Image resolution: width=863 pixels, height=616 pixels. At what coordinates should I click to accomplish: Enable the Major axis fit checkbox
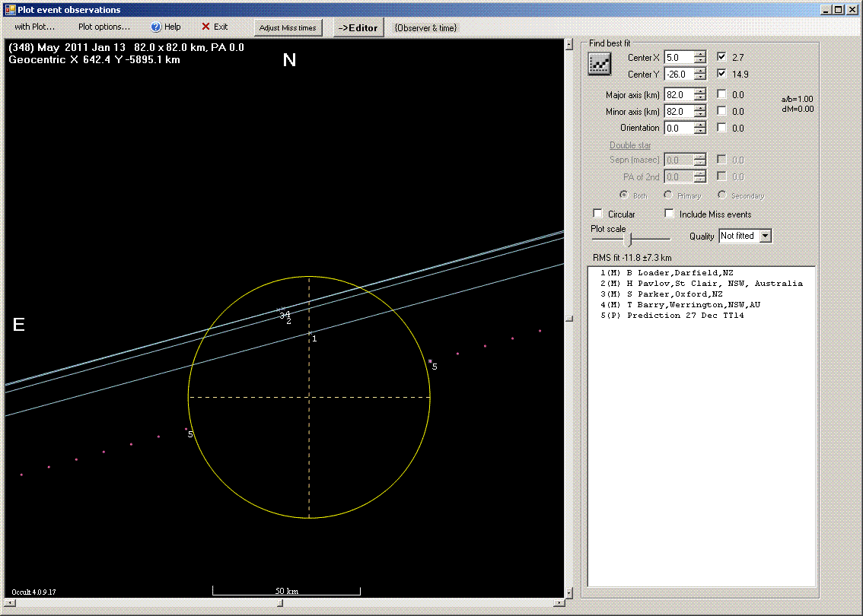click(x=721, y=94)
